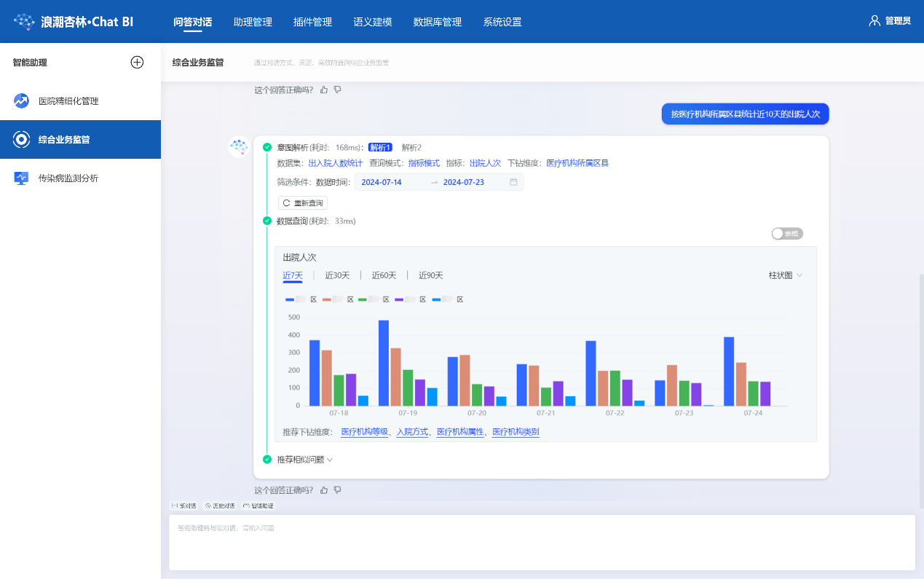Thumbs up the bottom answer
This screenshot has height=579, width=924.
324,490
